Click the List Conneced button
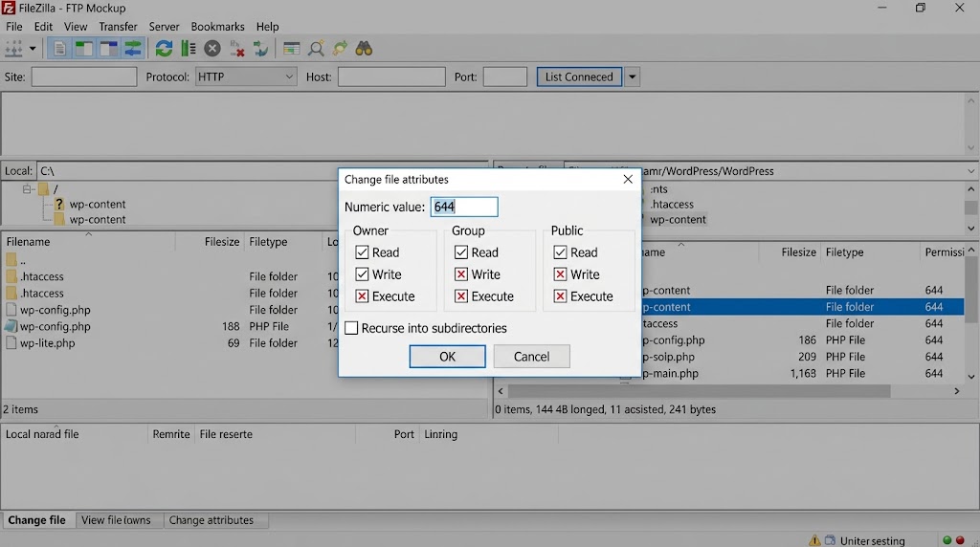This screenshot has width=980, height=547. point(579,77)
